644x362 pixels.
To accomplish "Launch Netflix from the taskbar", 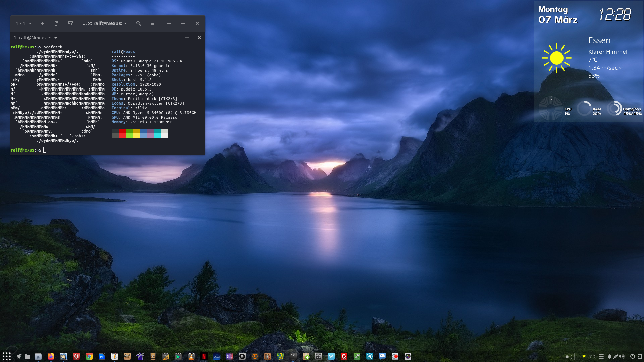I will [204, 356].
